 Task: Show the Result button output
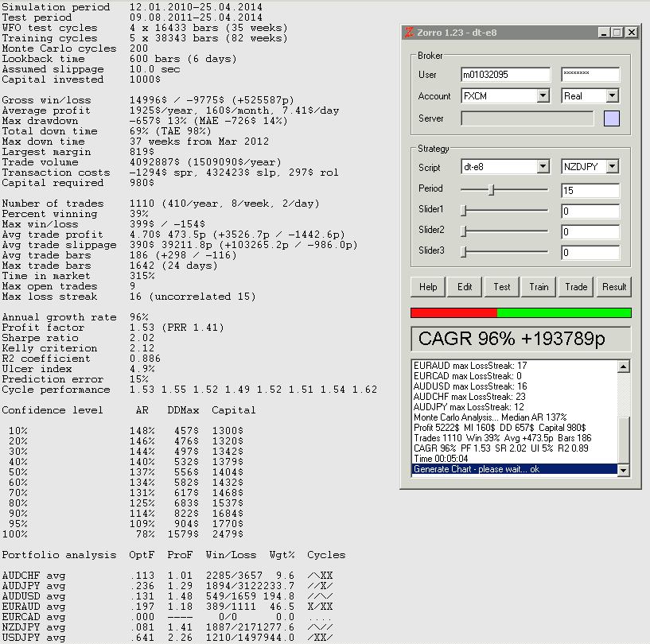click(x=613, y=287)
